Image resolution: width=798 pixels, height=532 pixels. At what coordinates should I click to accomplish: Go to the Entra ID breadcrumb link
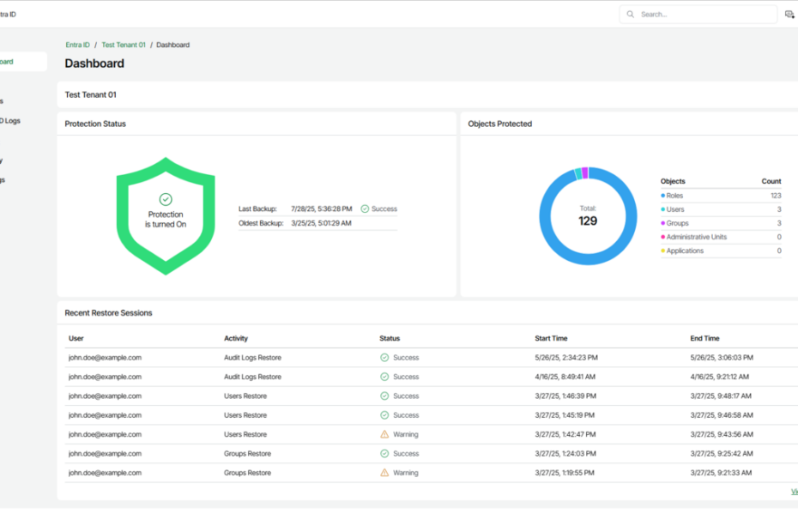77,45
